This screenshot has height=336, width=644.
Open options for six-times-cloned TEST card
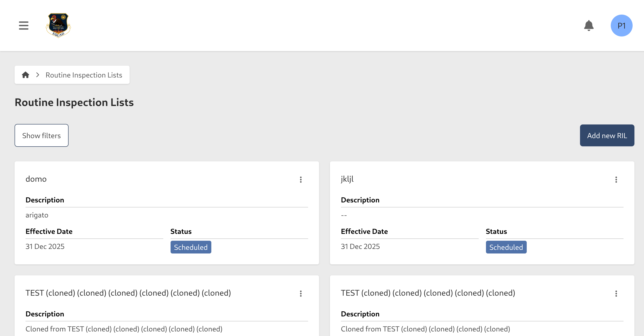301,293
